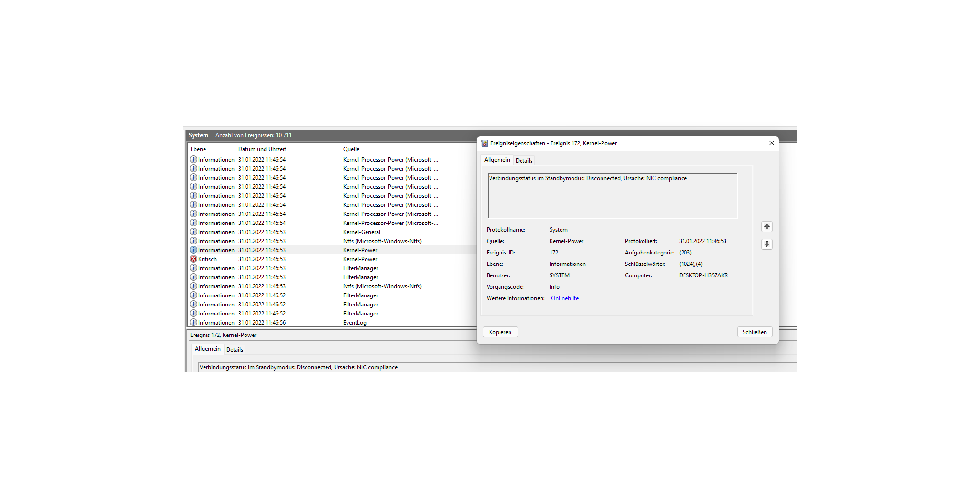Select Allgemein tab in lower preview pane
This screenshot has width=980, height=488.
click(207, 349)
